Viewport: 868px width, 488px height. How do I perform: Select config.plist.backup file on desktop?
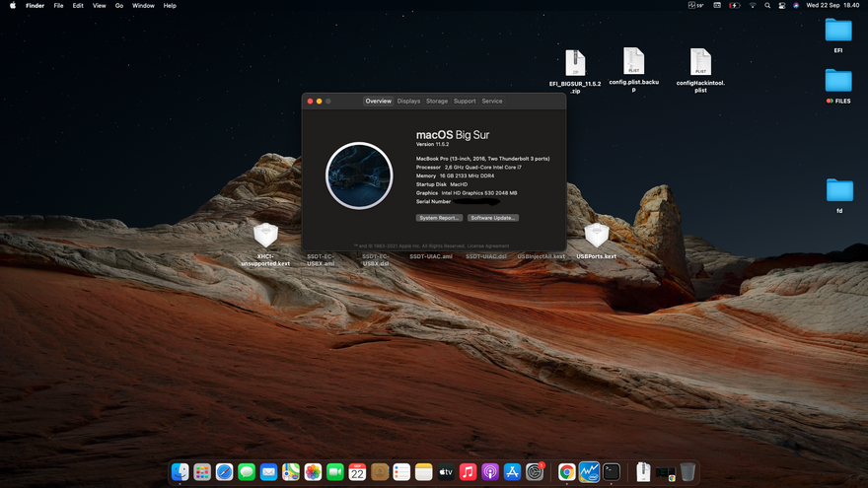tap(634, 69)
